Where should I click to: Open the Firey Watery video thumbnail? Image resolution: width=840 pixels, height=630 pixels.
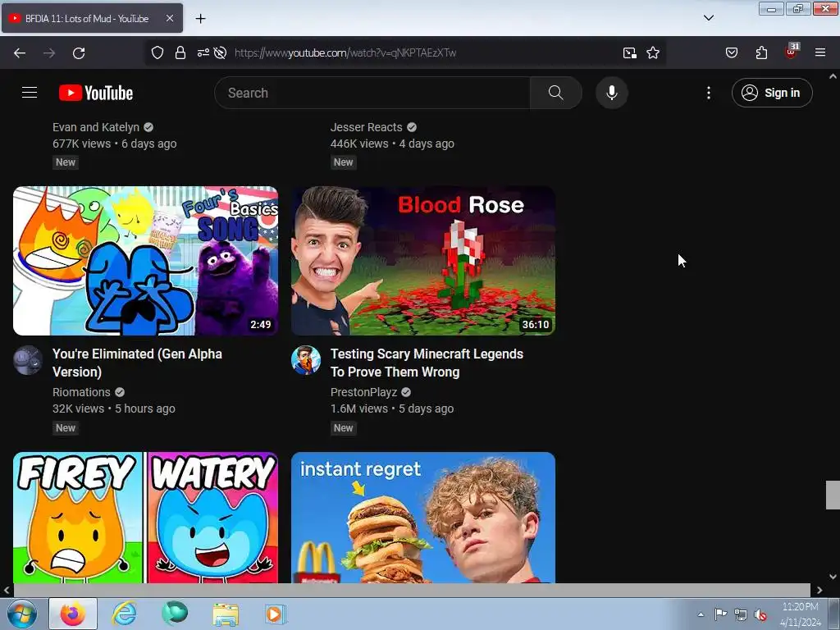coord(145,518)
